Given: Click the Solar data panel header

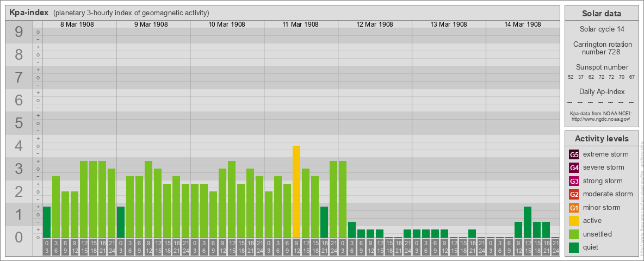Looking at the screenshot, I should [x=601, y=14].
